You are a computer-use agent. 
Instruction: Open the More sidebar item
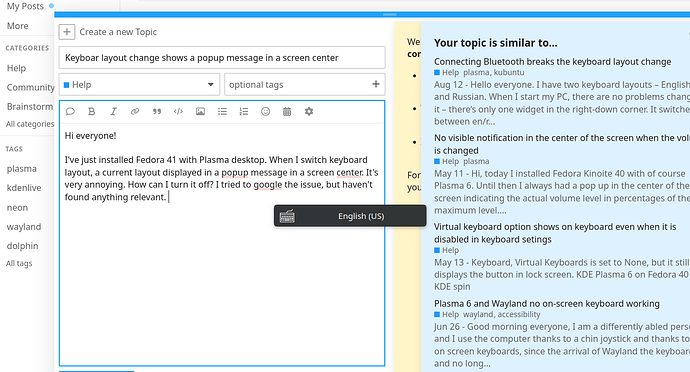(x=18, y=26)
